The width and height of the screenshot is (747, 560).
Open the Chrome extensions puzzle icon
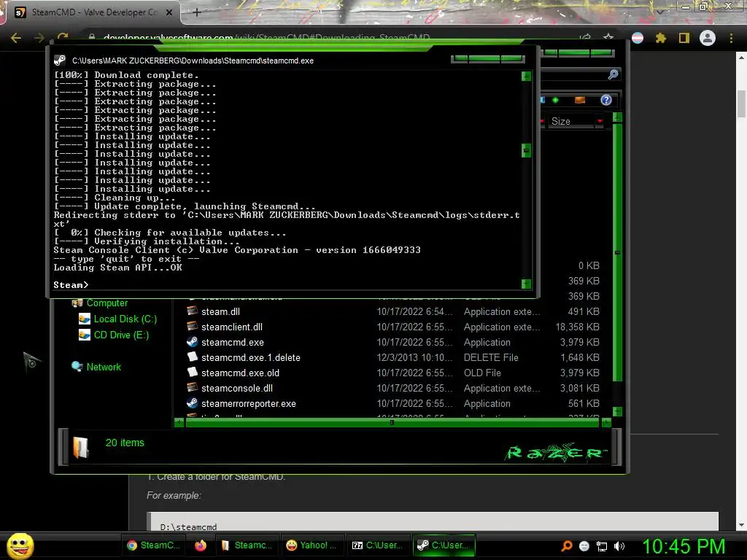click(661, 38)
